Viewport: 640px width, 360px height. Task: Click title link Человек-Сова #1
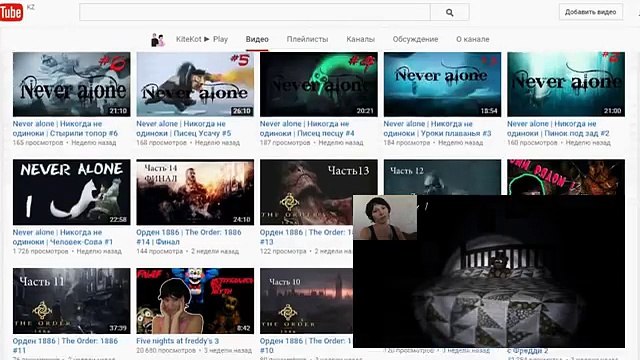(62, 237)
